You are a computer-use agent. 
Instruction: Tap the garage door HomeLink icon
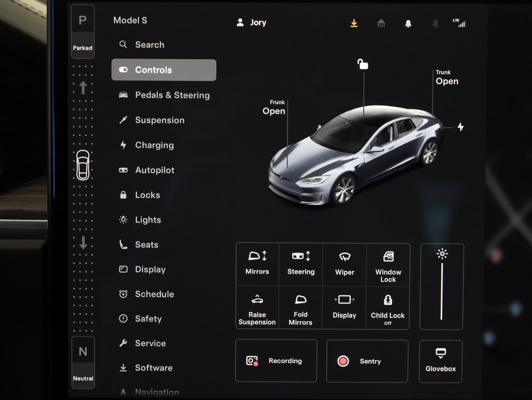pyautogui.click(x=381, y=23)
